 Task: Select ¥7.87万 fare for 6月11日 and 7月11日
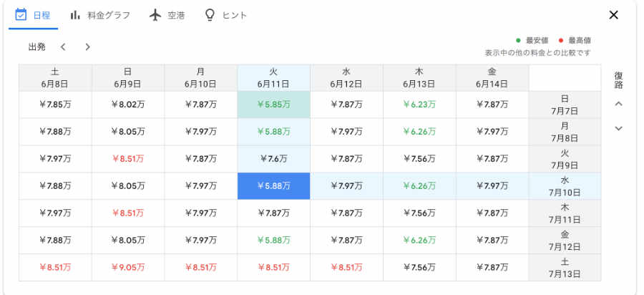[x=273, y=213]
